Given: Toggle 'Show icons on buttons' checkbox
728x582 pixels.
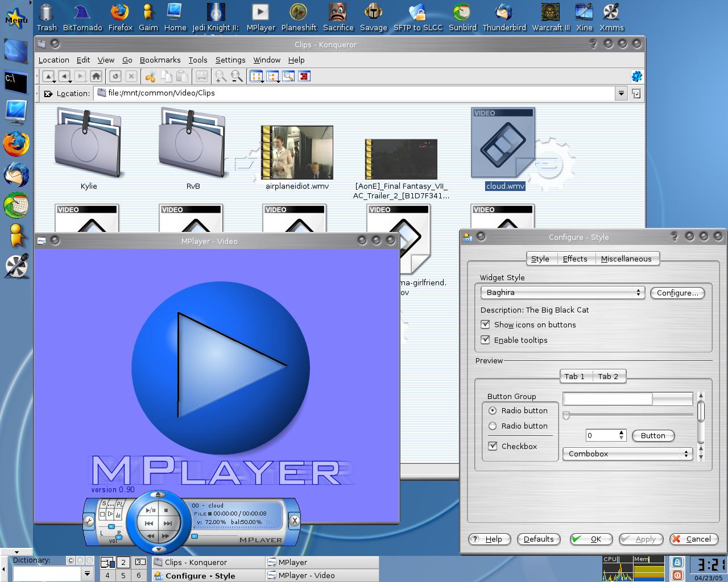Looking at the screenshot, I should click(485, 325).
